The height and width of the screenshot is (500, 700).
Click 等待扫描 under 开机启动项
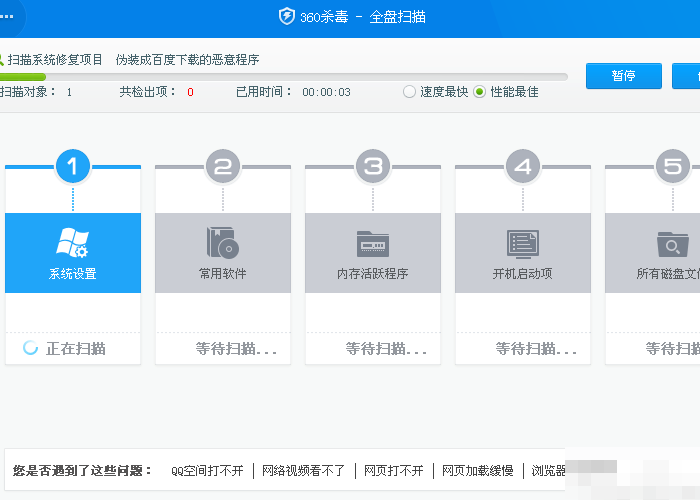(536, 349)
